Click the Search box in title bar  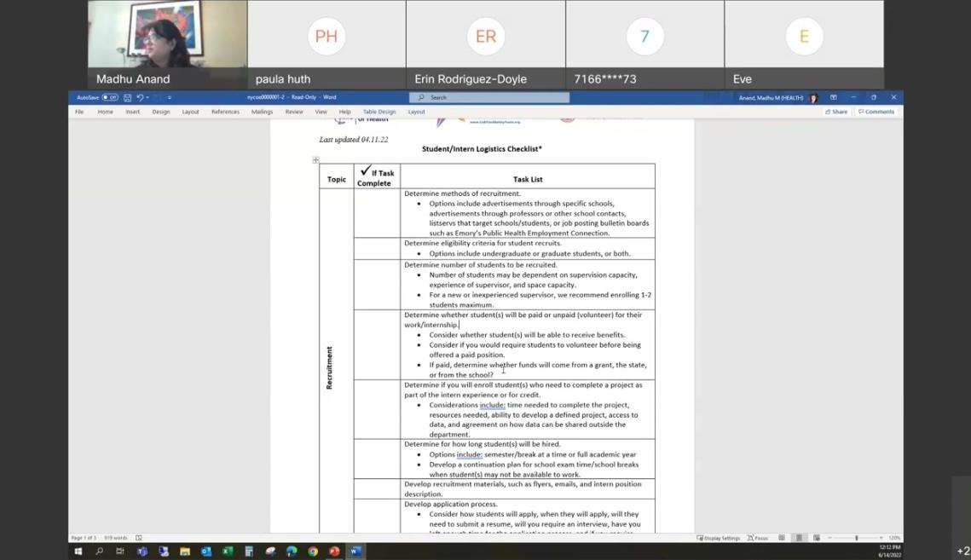click(489, 98)
